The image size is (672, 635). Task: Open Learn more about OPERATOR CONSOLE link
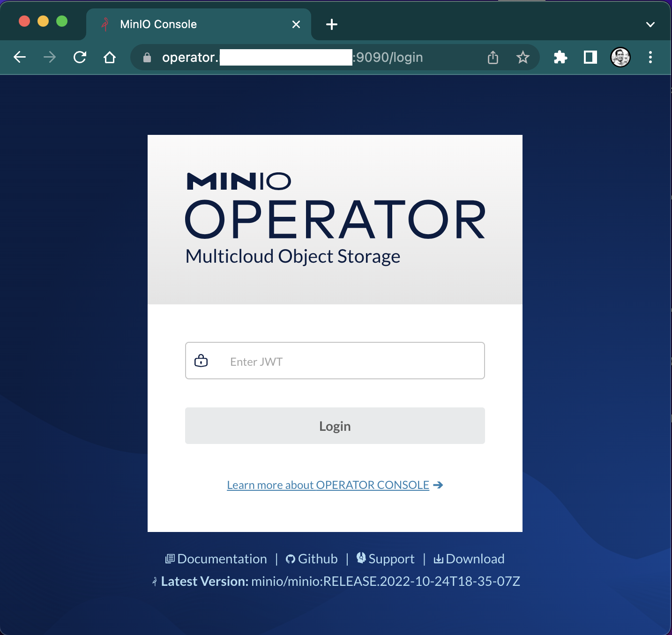point(328,485)
